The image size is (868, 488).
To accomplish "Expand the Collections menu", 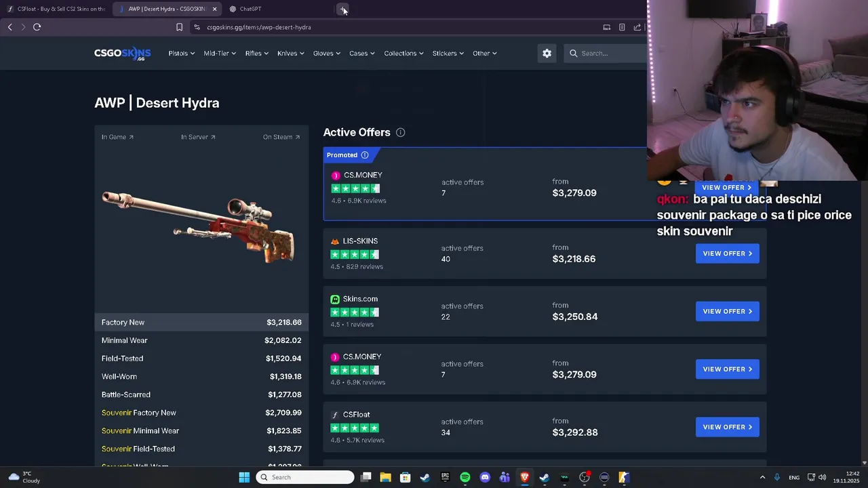I will [x=404, y=54].
